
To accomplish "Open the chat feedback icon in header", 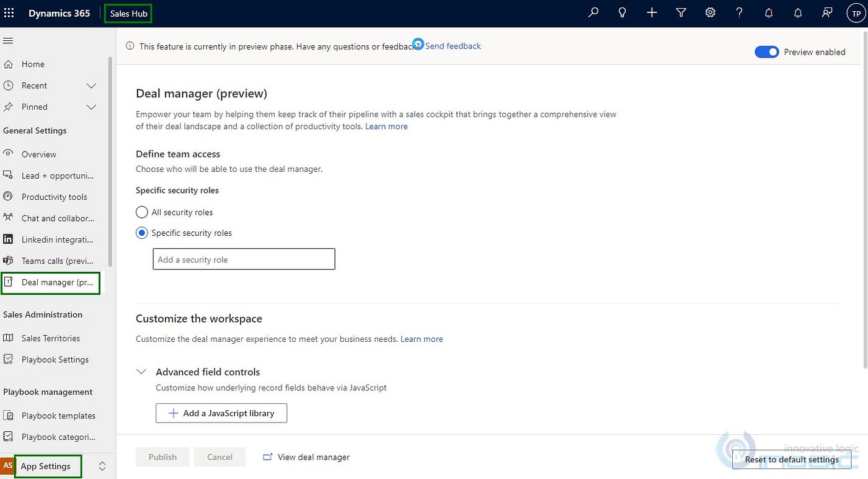I will [x=827, y=12].
